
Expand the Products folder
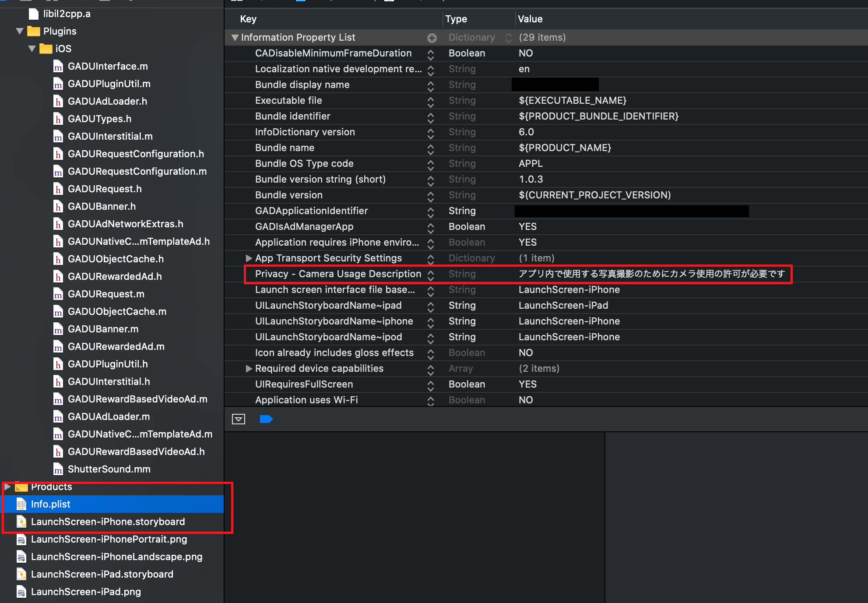[x=7, y=487]
